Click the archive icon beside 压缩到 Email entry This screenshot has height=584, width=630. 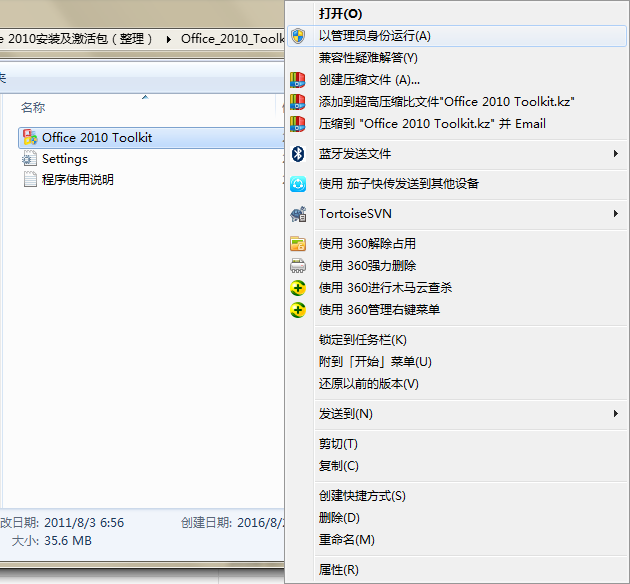tap(298, 124)
